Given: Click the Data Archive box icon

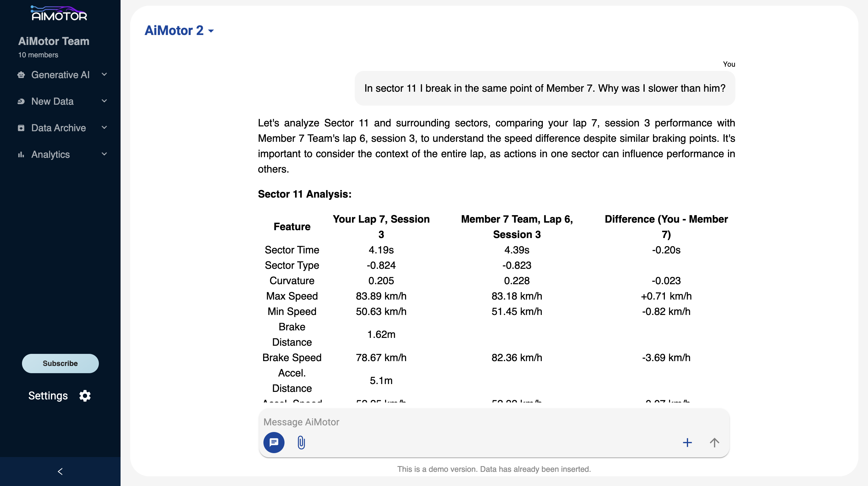Looking at the screenshot, I should 21,128.
